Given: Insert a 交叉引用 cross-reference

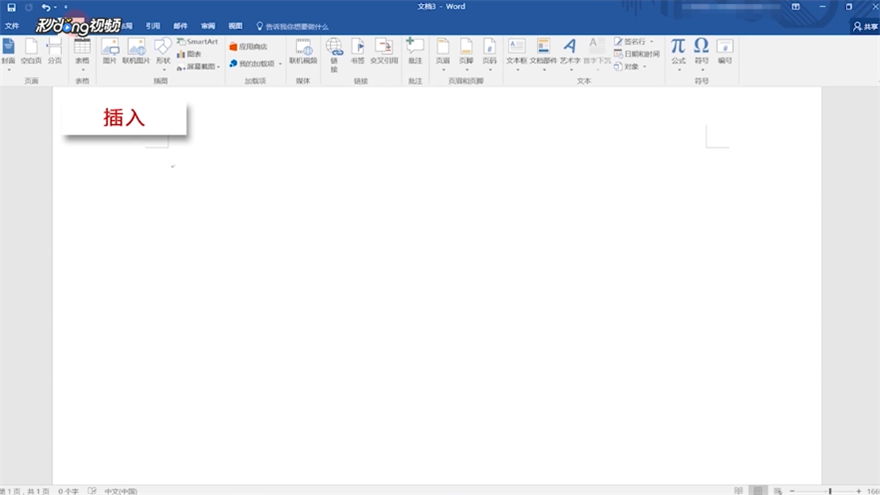Looking at the screenshot, I should (x=384, y=52).
